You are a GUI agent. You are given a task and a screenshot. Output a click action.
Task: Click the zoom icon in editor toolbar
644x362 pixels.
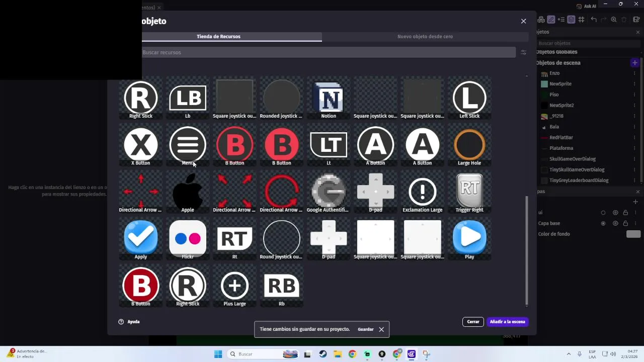coord(614,20)
